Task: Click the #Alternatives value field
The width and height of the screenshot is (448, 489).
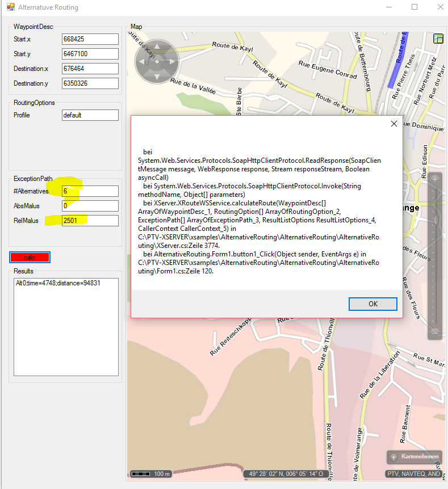Action: pyautogui.click(x=90, y=191)
